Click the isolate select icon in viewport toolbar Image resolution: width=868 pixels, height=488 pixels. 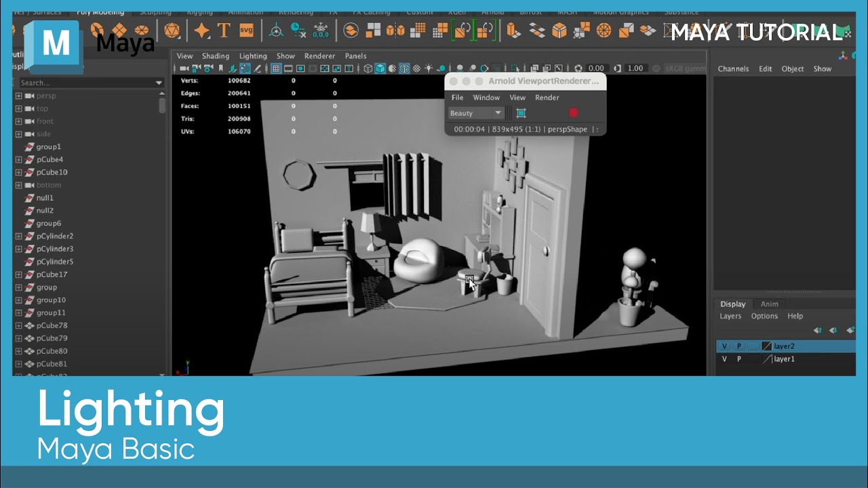coord(515,68)
